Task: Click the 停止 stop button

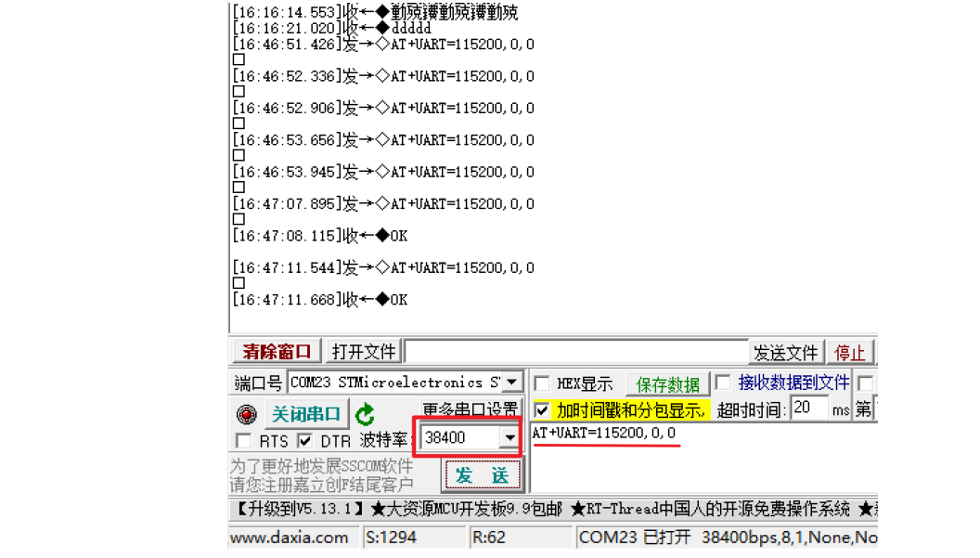Action: click(850, 352)
